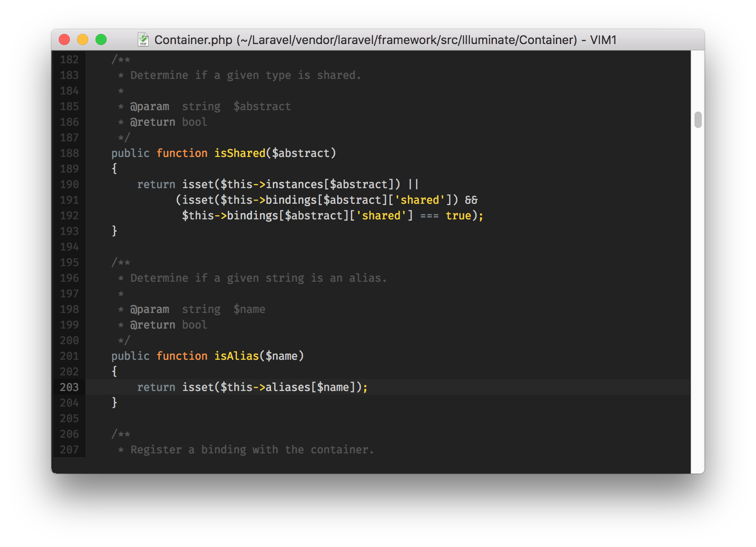Image resolution: width=756 pixels, height=547 pixels.
Task: Click 'Register a binding with the container.' comment
Action: coord(252,450)
